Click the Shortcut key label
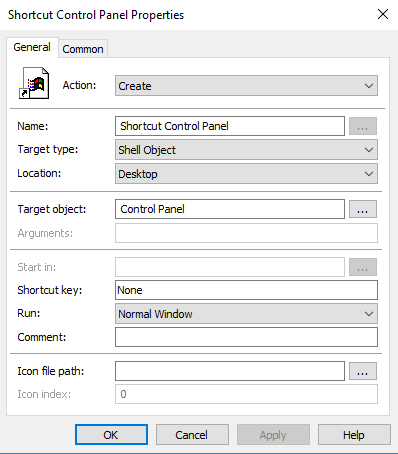The height and width of the screenshot is (454, 398). click(50, 290)
